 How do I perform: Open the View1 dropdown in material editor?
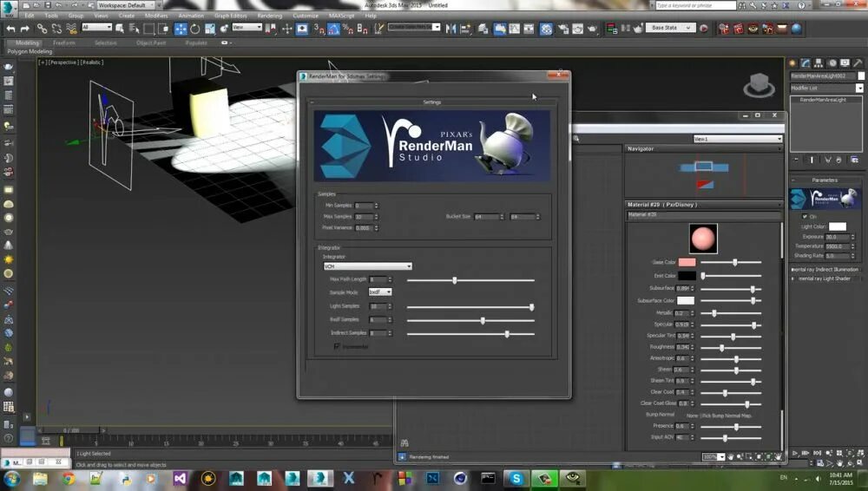737,139
